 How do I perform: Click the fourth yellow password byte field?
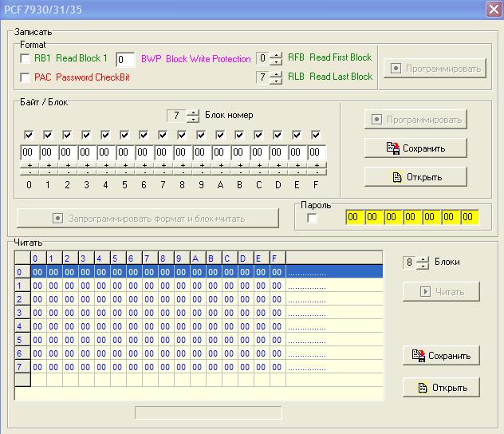[412, 217]
